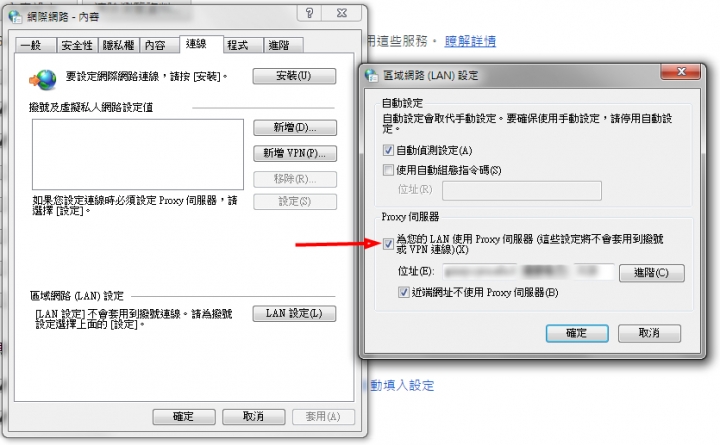This screenshot has height=445, width=720.
Task: Open the 隱私權 tab
Action: click(118, 45)
